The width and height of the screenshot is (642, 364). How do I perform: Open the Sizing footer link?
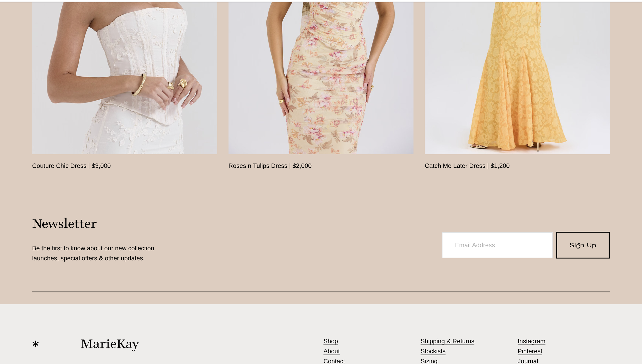(429, 361)
